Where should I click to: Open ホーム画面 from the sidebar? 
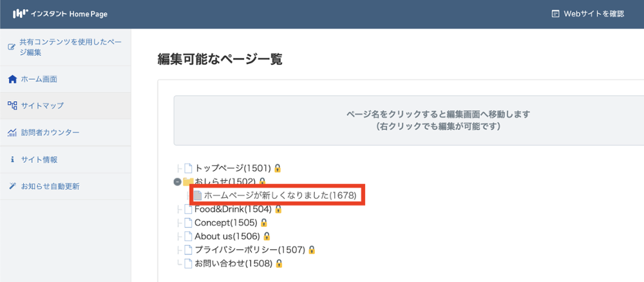39,79
